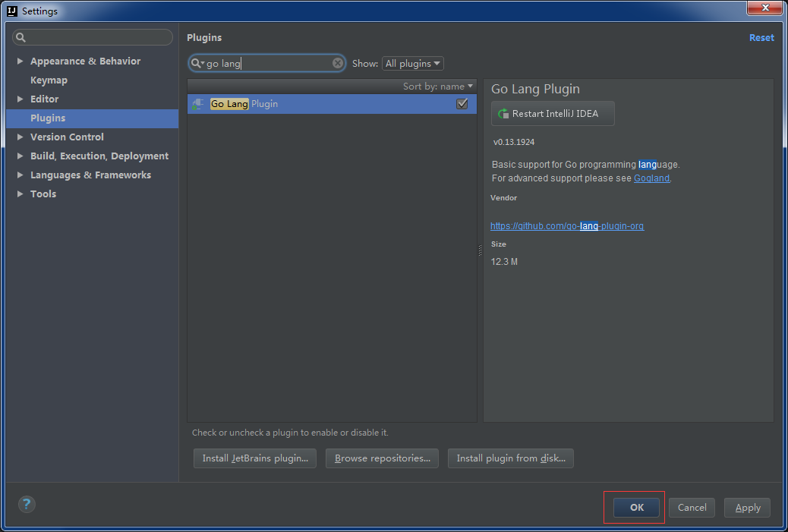The width and height of the screenshot is (788, 532).
Task: Clear the plugin search text with X icon
Action: coord(338,63)
